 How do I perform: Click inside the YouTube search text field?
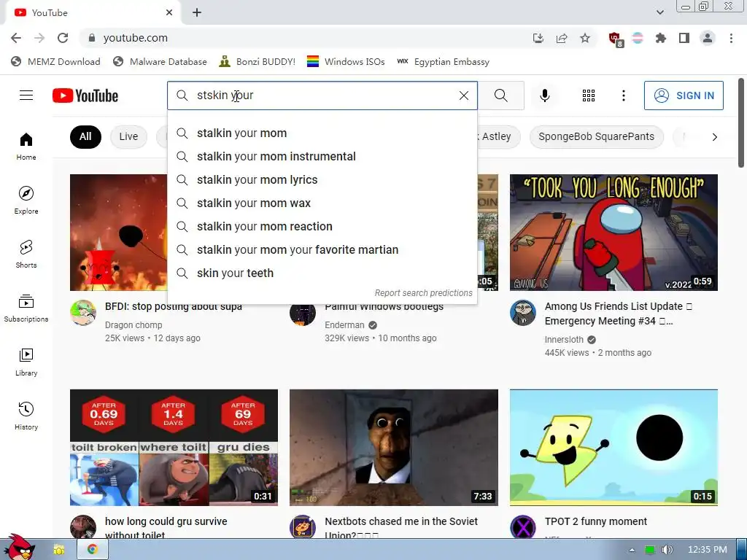tap(324, 96)
